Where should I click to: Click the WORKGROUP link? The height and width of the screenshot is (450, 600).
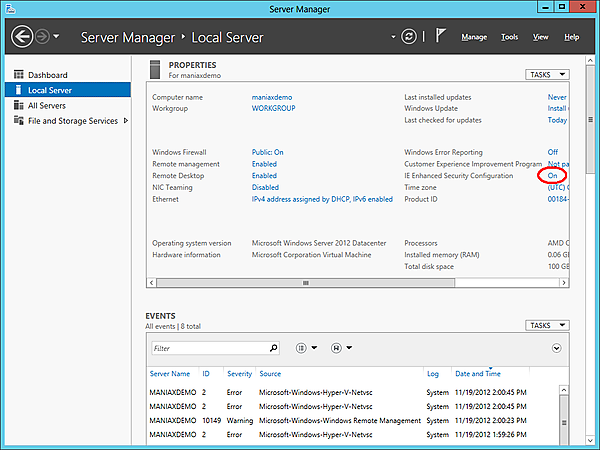(x=274, y=108)
